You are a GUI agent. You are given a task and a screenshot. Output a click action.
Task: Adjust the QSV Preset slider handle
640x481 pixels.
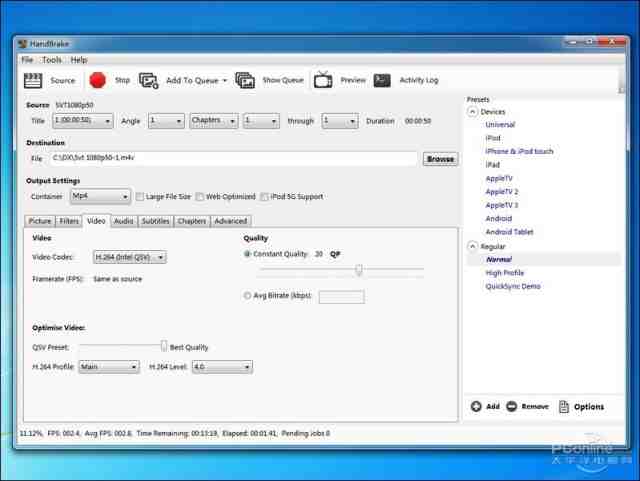[x=164, y=346]
